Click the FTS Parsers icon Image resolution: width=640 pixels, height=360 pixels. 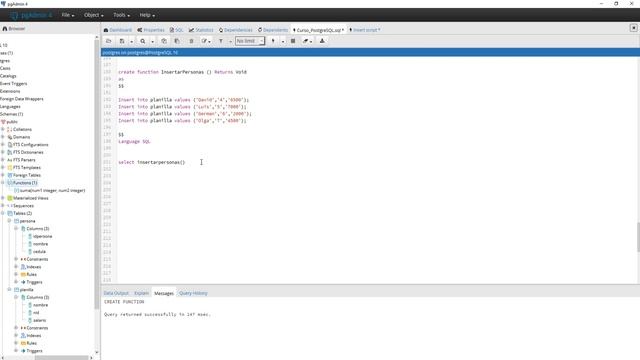coord(10,160)
